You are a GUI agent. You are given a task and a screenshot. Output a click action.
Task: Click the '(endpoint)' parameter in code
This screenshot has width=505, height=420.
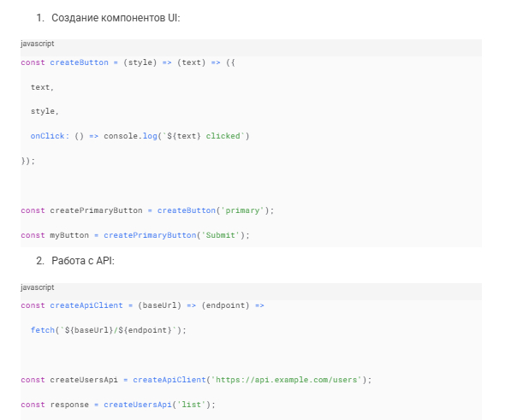tap(225, 305)
